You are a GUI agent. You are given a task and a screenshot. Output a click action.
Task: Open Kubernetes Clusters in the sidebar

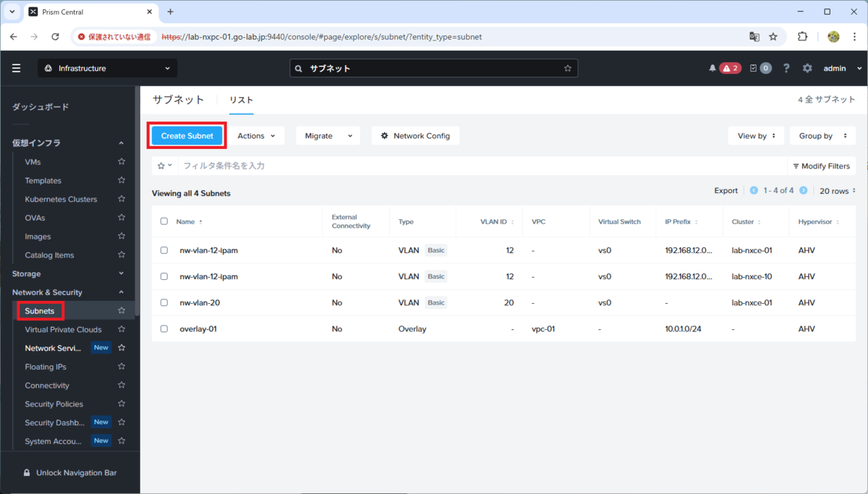61,199
